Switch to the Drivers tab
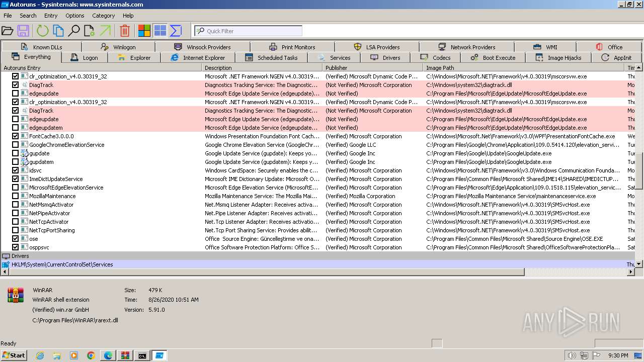Screen dimensions: 644x362 pos(385,58)
